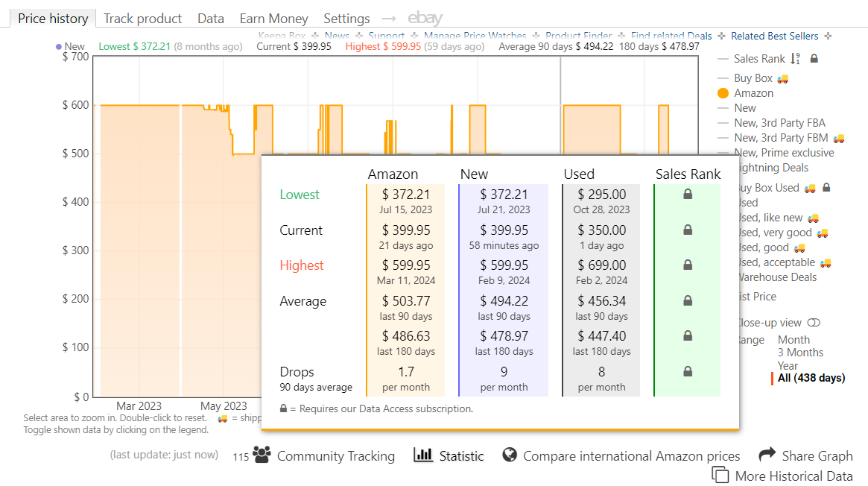Toggle the Close-up view switch
The width and height of the screenshot is (868, 486).
pos(814,323)
